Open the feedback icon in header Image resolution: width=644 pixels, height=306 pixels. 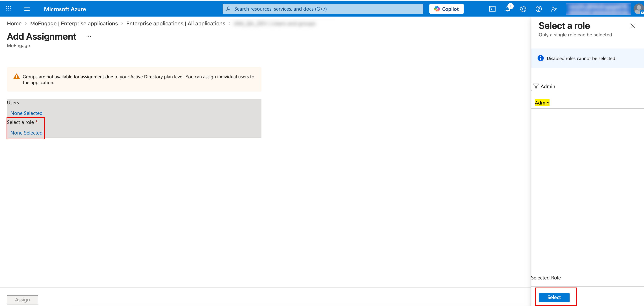point(554,9)
